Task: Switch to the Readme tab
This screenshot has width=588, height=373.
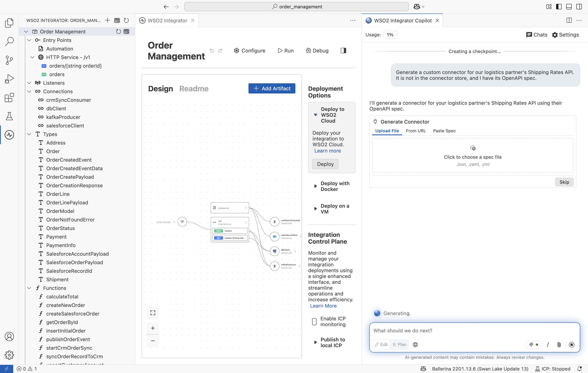Action: (x=194, y=88)
